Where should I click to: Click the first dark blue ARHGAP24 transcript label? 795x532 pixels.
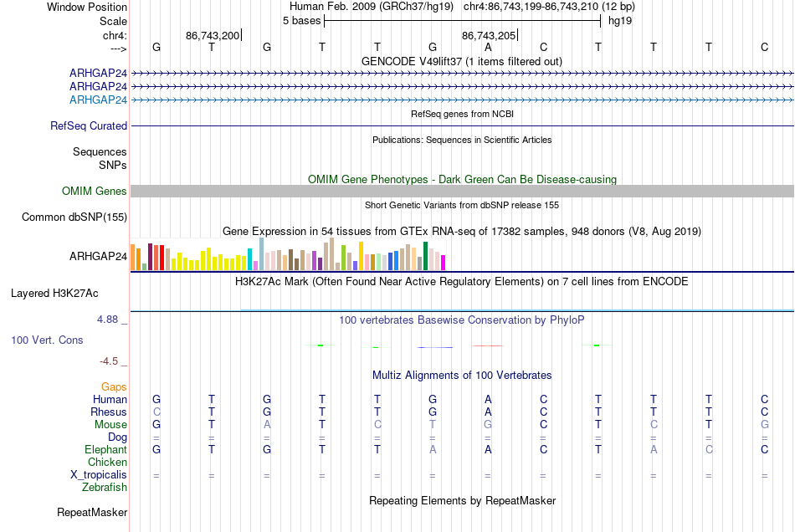(x=99, y=73)
